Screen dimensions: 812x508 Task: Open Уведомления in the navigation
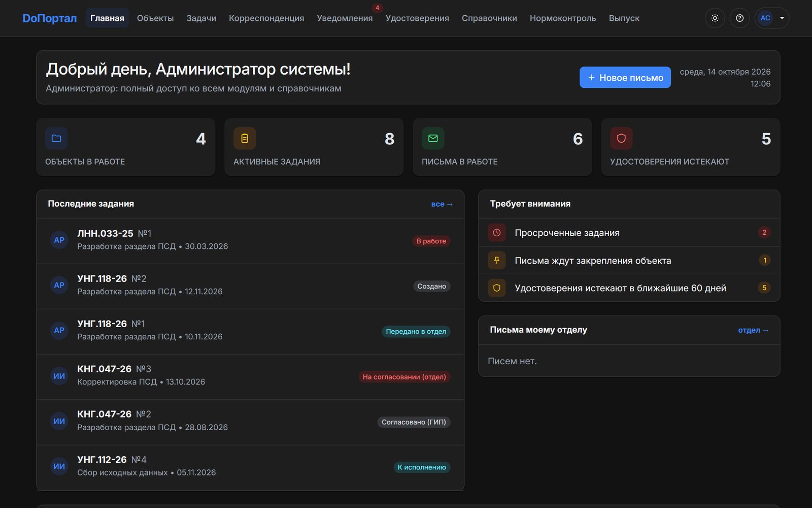point(345,18)
